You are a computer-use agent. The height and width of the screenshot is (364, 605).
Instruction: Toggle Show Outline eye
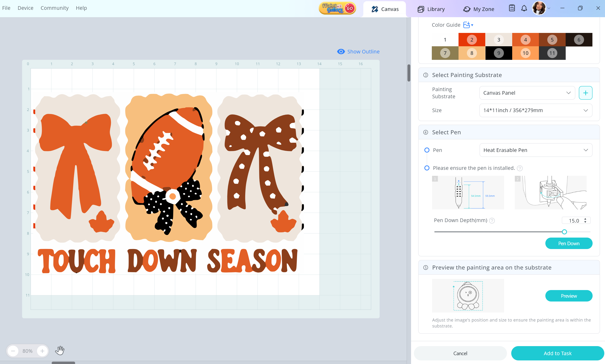(x=341, y=52)
